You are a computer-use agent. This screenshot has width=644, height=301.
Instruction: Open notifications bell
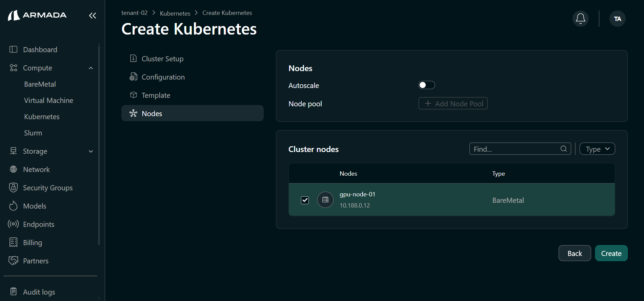coord(581,19)
